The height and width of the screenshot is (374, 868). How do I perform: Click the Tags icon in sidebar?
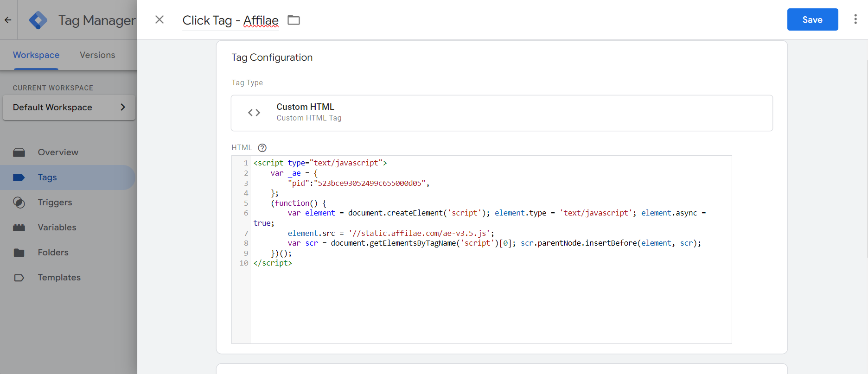[19, 177]
